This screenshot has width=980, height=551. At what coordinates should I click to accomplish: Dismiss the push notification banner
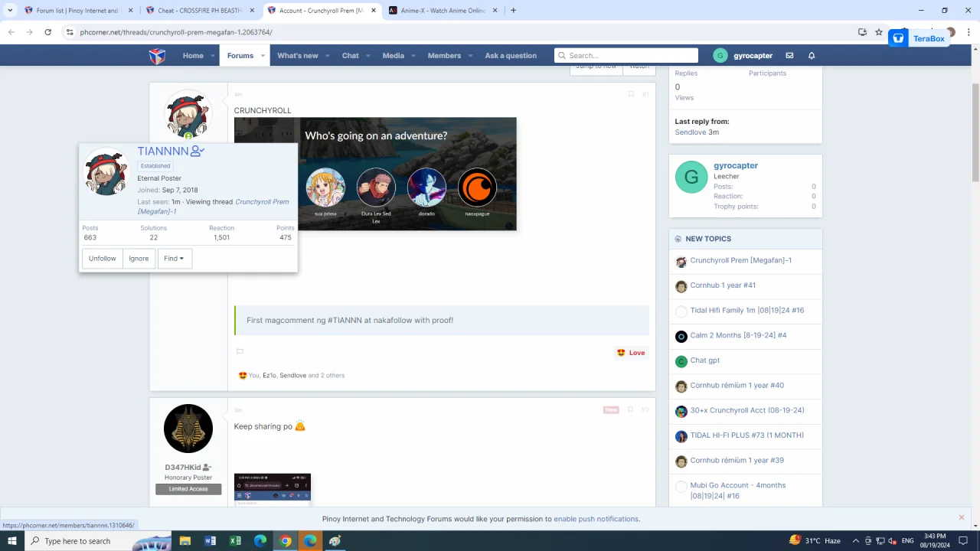pos(962,518)
